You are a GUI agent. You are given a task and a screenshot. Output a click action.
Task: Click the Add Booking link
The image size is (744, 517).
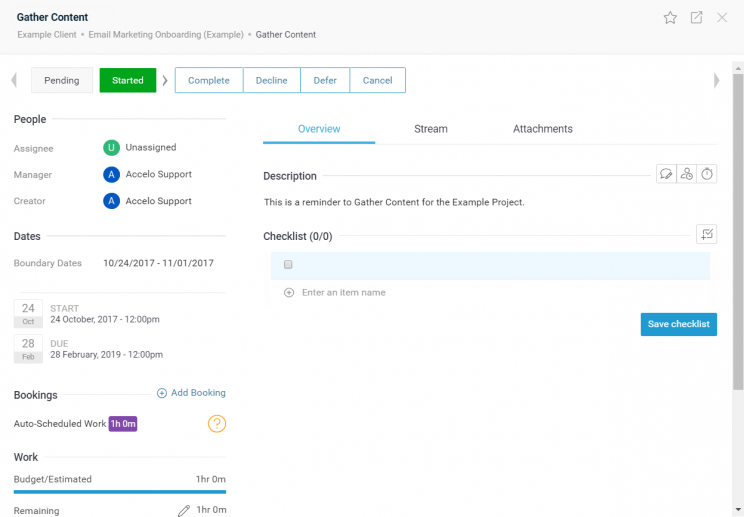tap(191, 393)
